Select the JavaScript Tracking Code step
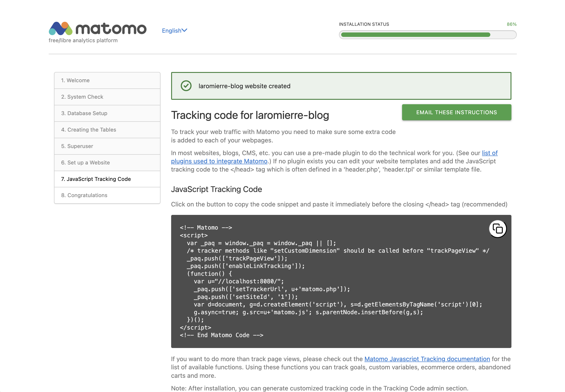The height and width of the screenshot is (392, 565). (x=96, y=179)
